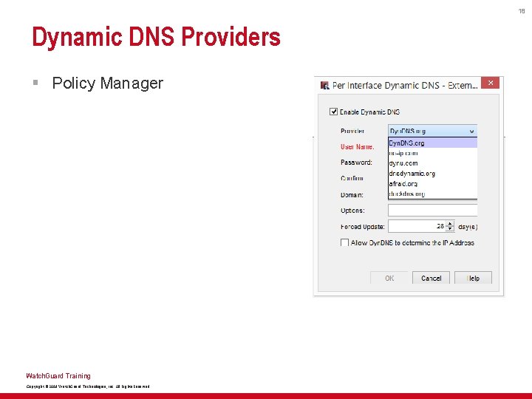Increase Forced Update days with up arrow
Viewport: 532px width, 399px height.
coord(450,224)
